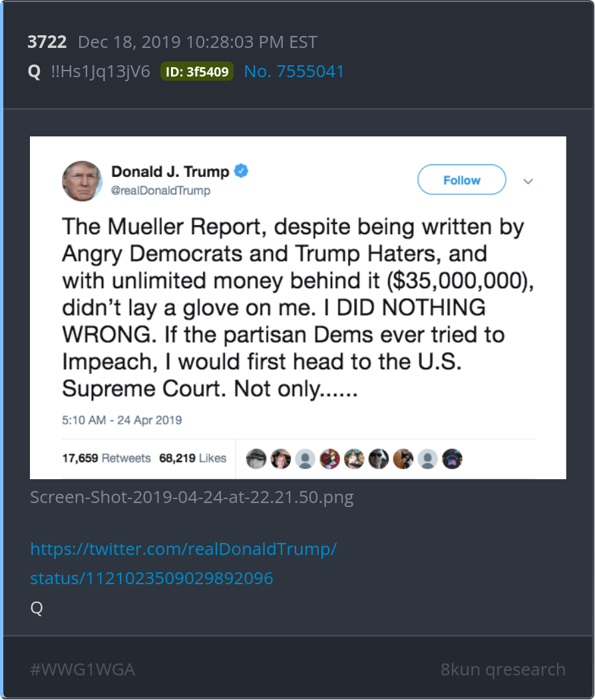Click the Screen-Shot png filename
Image resolution: width=595 pixels, height=700 pixels.
pyautogui.click(x=192, y=497)
